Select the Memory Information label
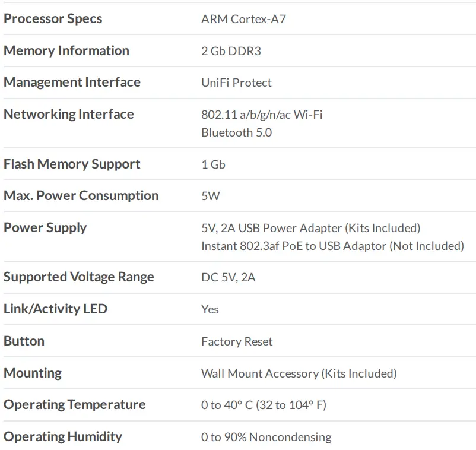This screenshot has width=476, height=450. coord(66,50)
